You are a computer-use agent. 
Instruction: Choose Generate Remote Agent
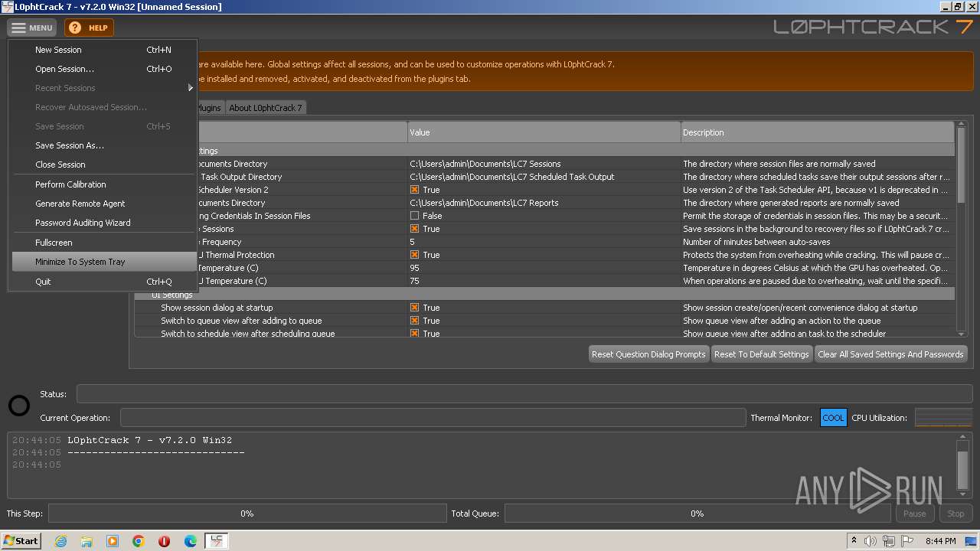(x=104, y=204)
